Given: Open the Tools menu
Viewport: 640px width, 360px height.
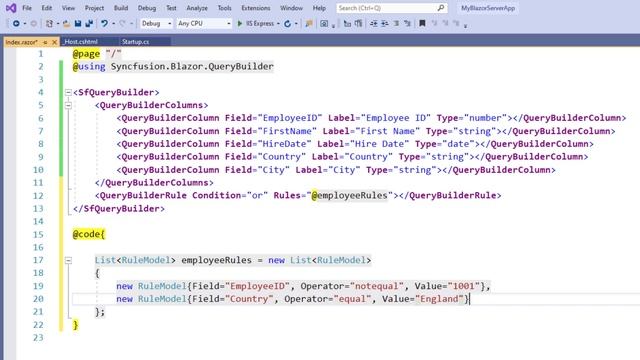Looking at the screenshot, I should 224,8.
